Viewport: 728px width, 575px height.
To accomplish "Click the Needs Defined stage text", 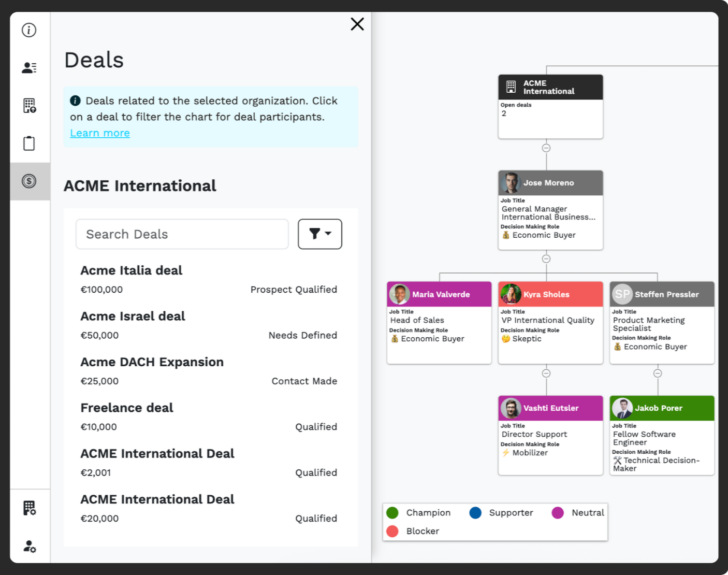I will pos(303,335).
